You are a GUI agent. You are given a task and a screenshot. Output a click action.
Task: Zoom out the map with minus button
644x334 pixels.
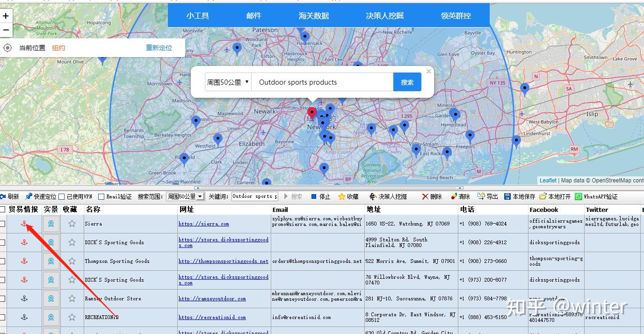[x=6, y=30]
